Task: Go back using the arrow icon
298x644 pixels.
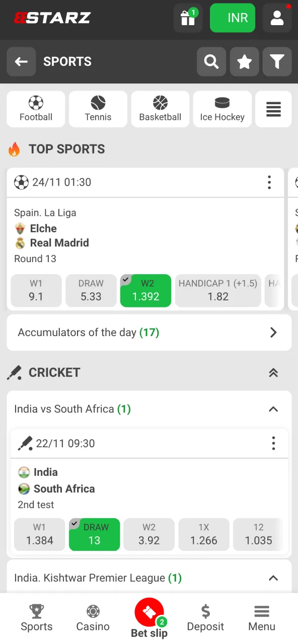Action: coord(21,61)
